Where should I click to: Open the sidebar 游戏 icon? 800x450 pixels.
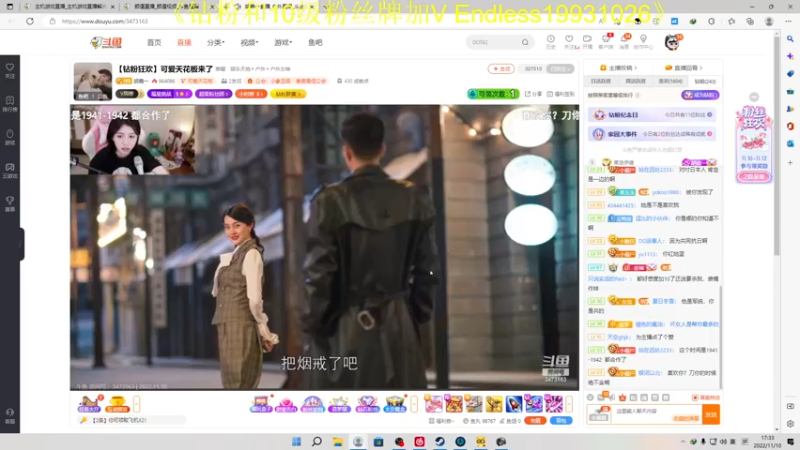click(x=10, y=137)
